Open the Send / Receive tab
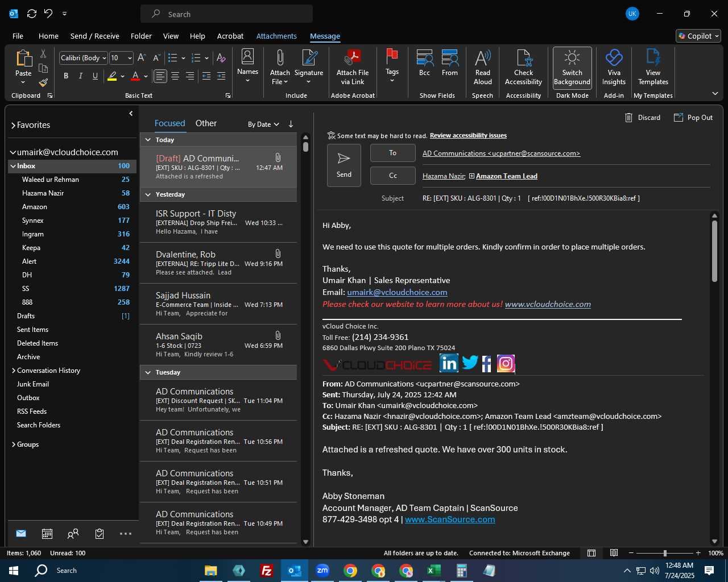Screen dimensions: 728x582 click(94, 36)
